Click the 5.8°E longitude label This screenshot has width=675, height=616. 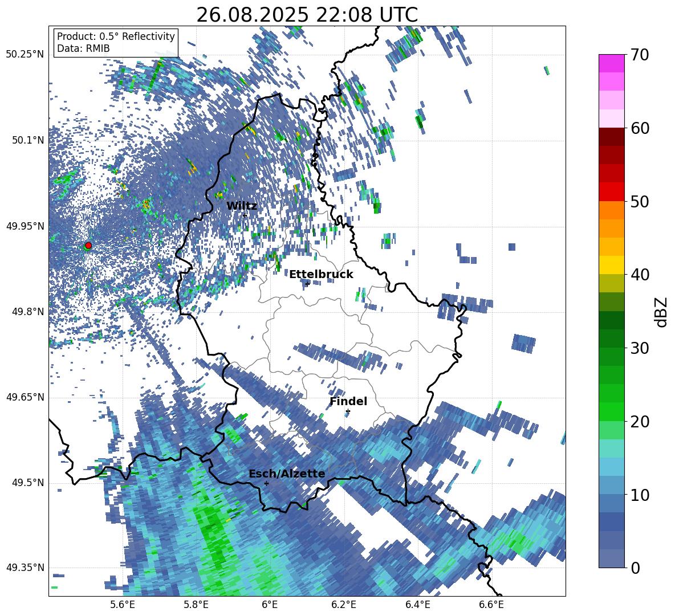[x=196, y=605]
